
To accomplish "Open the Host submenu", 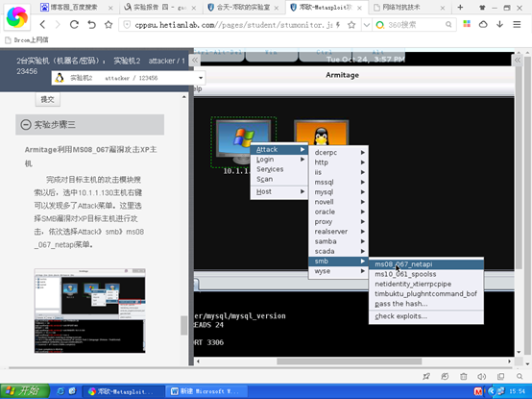I will tap(278, 192).
